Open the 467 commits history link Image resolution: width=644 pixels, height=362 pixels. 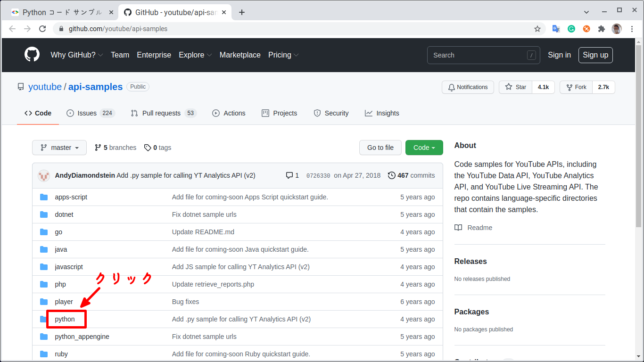411,175
